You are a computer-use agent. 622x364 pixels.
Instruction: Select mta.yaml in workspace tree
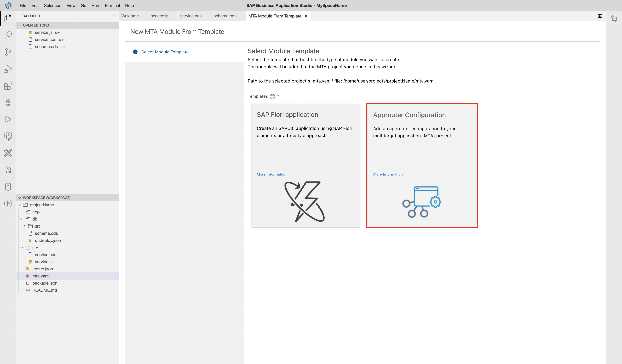coord(67,276)
